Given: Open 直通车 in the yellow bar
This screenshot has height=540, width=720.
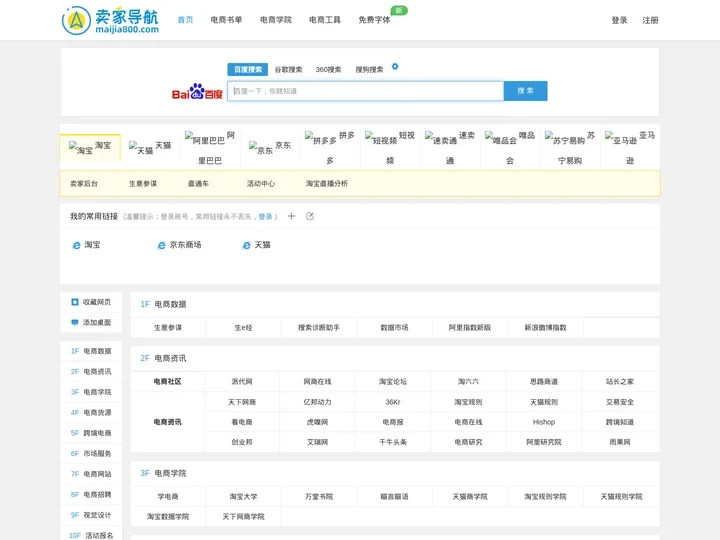Looking at the screenshot, I should pyautogui.click(x=198, y=183).
